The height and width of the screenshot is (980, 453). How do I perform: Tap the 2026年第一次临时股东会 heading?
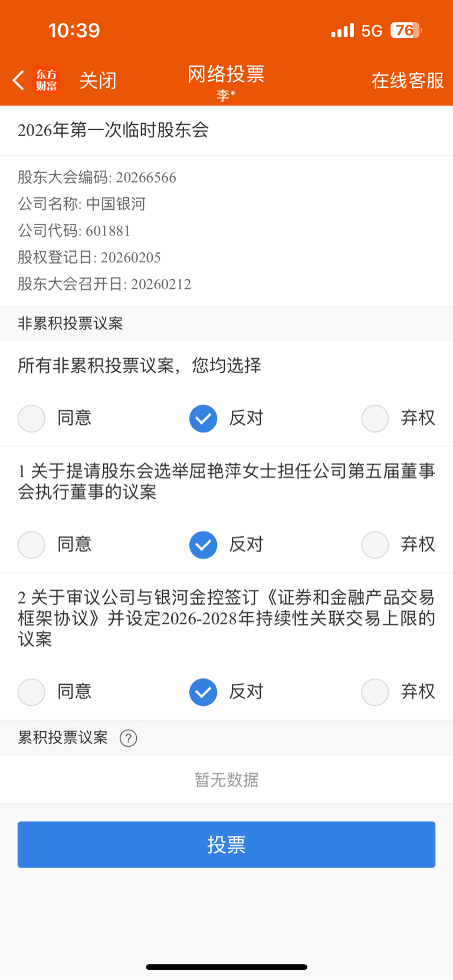click(x=113, y=130)
